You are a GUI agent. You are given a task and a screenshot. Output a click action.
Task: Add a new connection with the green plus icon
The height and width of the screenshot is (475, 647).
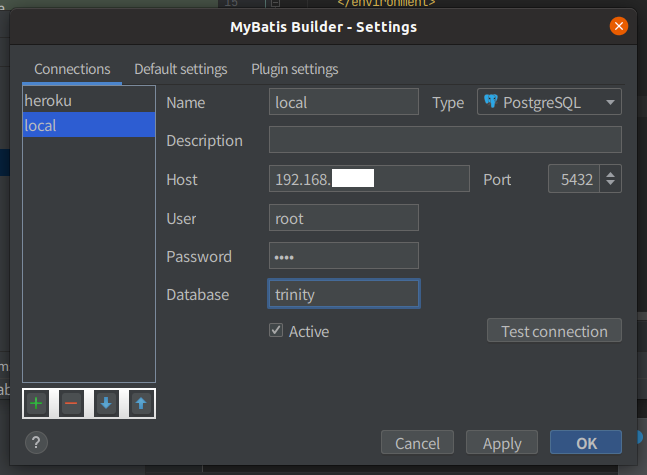pos(36,403)
